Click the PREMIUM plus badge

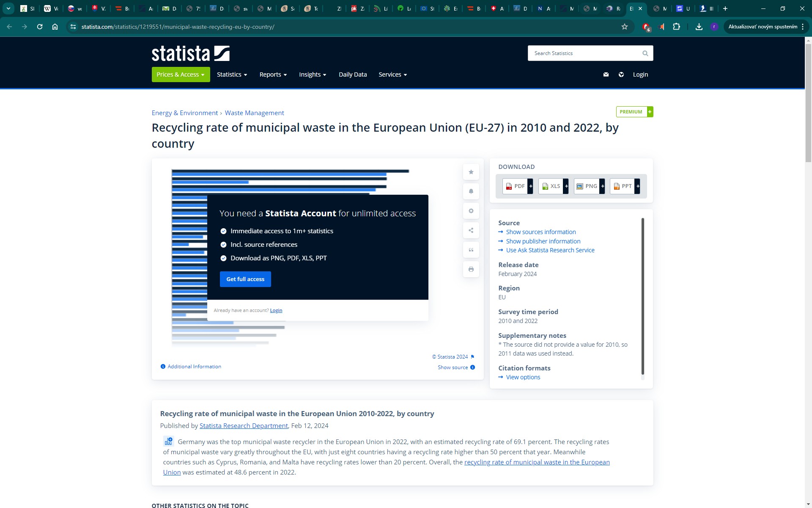point(634,112)
